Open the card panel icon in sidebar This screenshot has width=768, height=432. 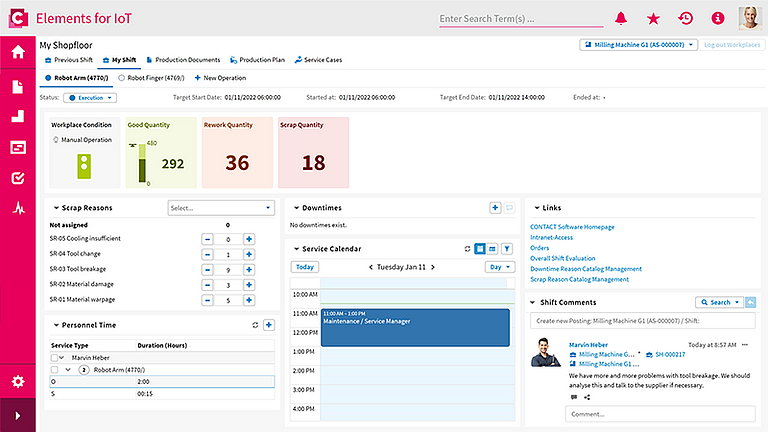18,147
